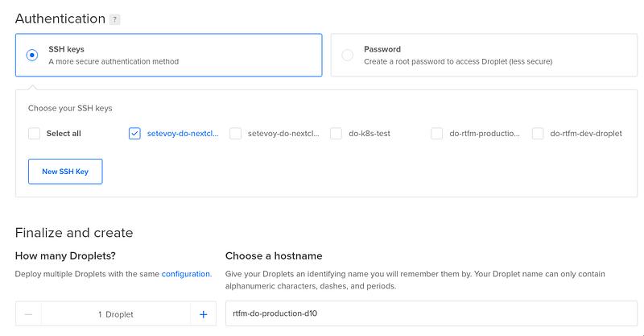Tick the do-rtfm-dev-droplet key checkbox

[538, 134]
